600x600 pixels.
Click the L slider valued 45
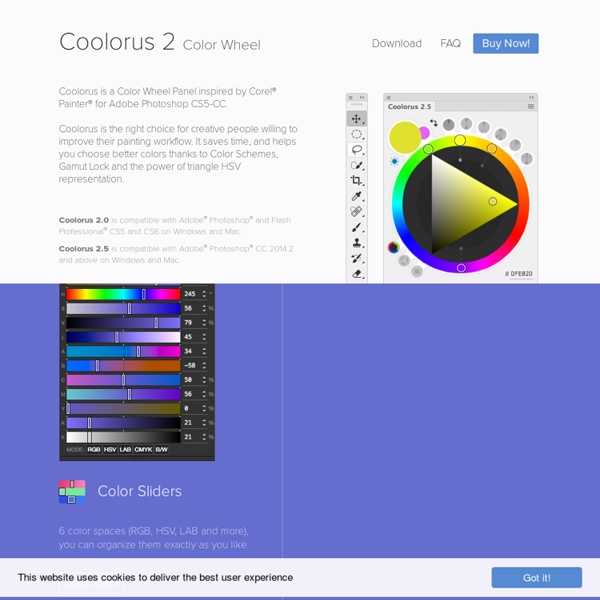(123, 337)
